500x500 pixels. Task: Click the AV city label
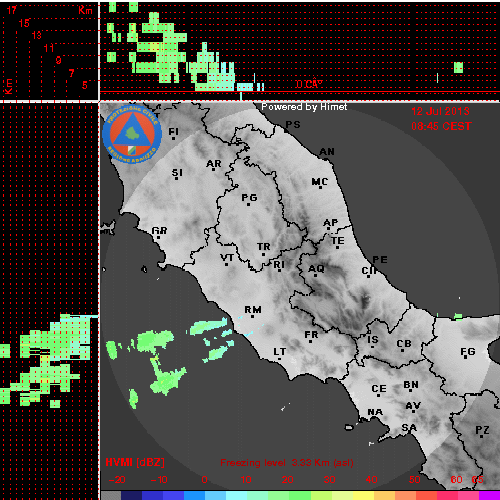pos(413,406)
